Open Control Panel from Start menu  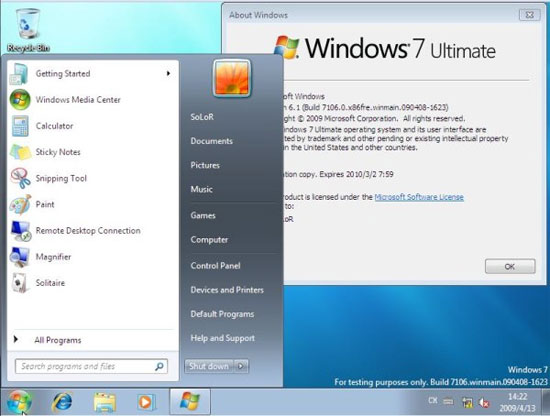[215, 266]
